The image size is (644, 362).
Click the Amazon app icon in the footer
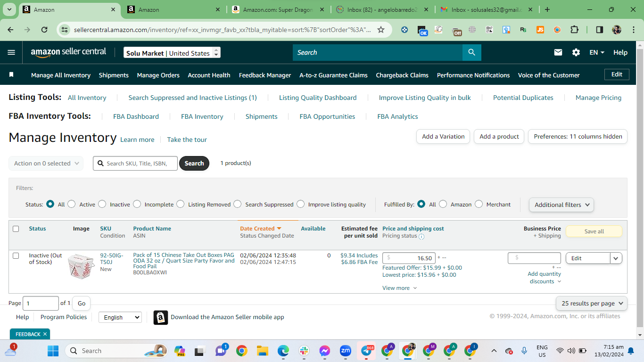click(x=161, y=317)
